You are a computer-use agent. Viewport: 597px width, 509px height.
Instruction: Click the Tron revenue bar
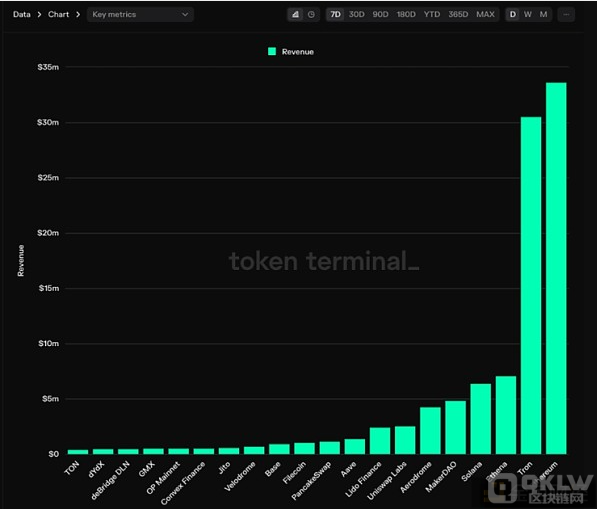tap(531, 285)
